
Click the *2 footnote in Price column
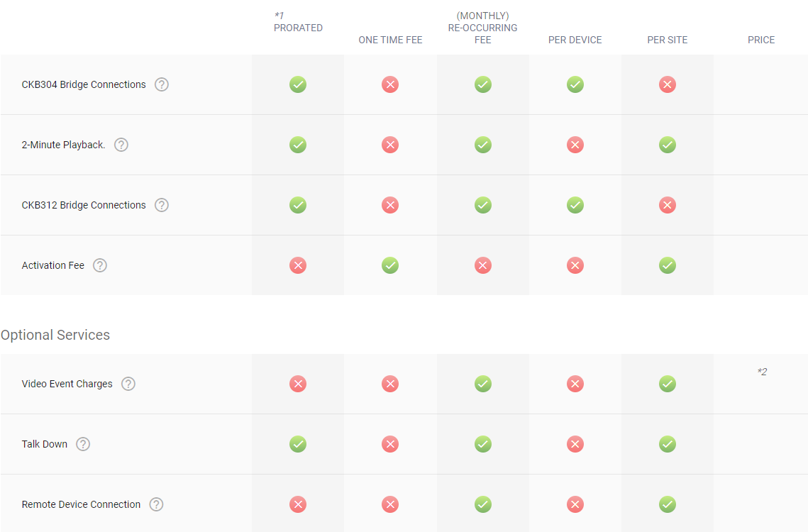[762, 372]
